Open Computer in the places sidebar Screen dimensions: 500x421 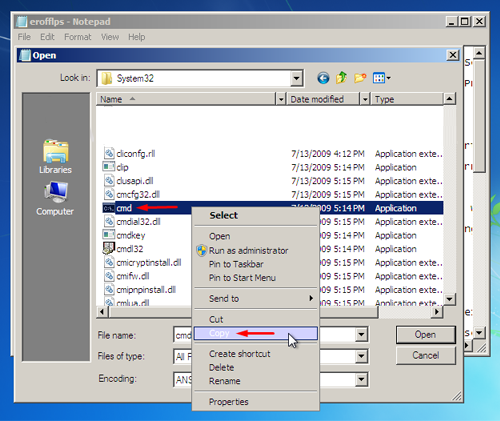tap(55, 199)
